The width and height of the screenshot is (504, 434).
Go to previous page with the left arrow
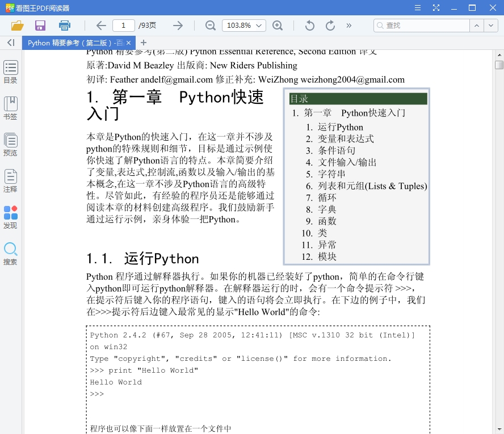101,26
